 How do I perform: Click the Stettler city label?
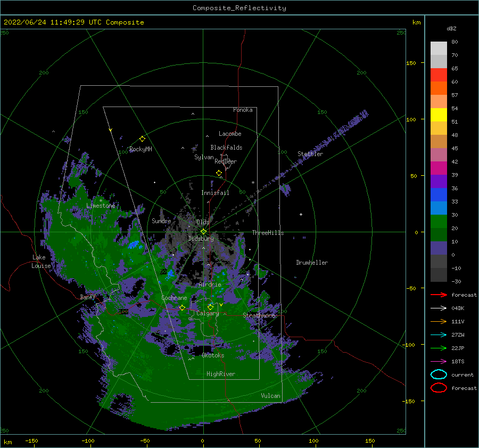[x=310, y=154]
